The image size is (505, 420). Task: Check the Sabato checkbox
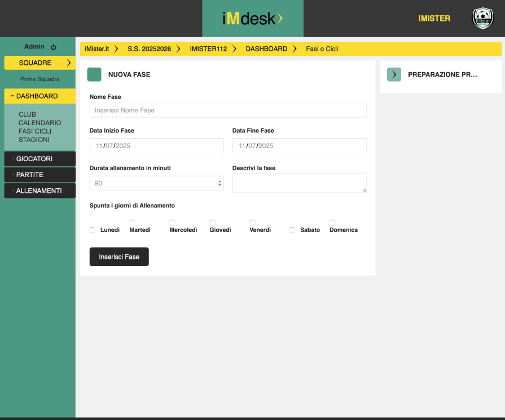pyautogui.click(x=292, y=230)
